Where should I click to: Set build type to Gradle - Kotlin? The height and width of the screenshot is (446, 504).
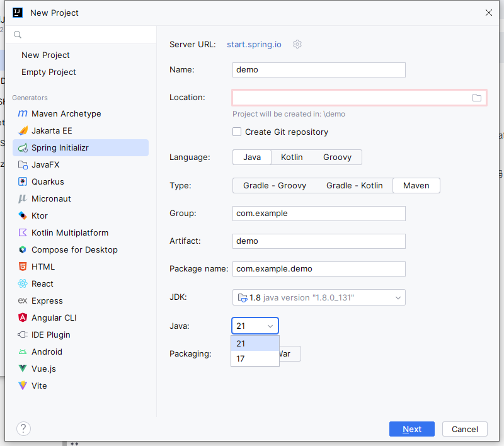[354, 185]
